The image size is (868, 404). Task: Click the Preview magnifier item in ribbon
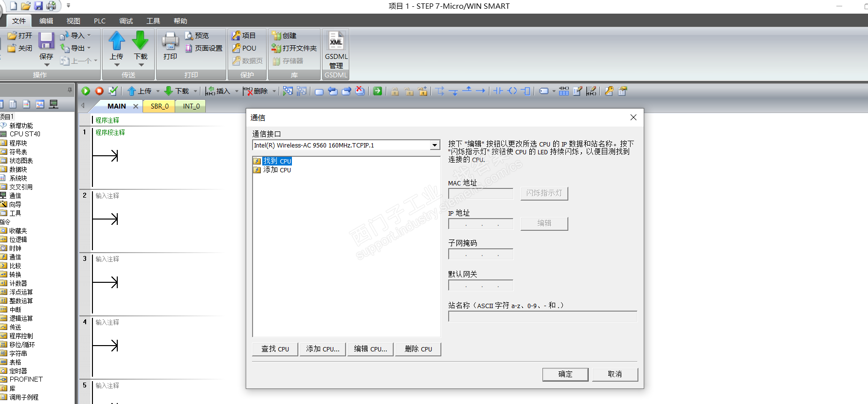pos(197,36)
